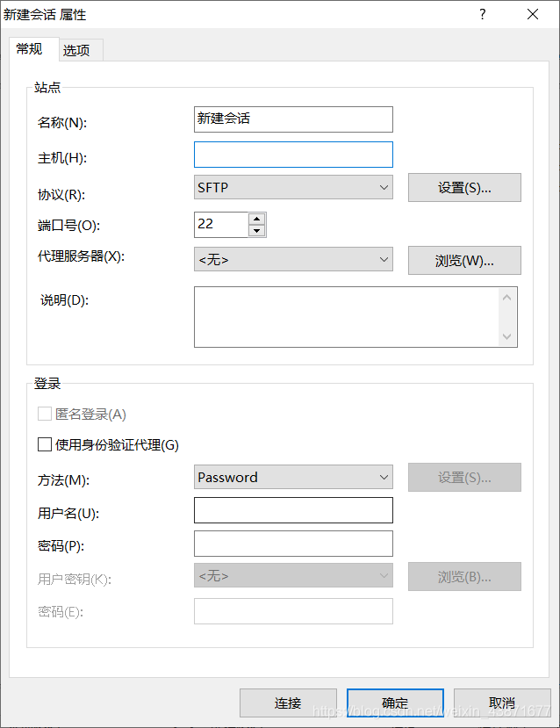Open the 代理服务器 proxy server dropdown

click(293, 260)
